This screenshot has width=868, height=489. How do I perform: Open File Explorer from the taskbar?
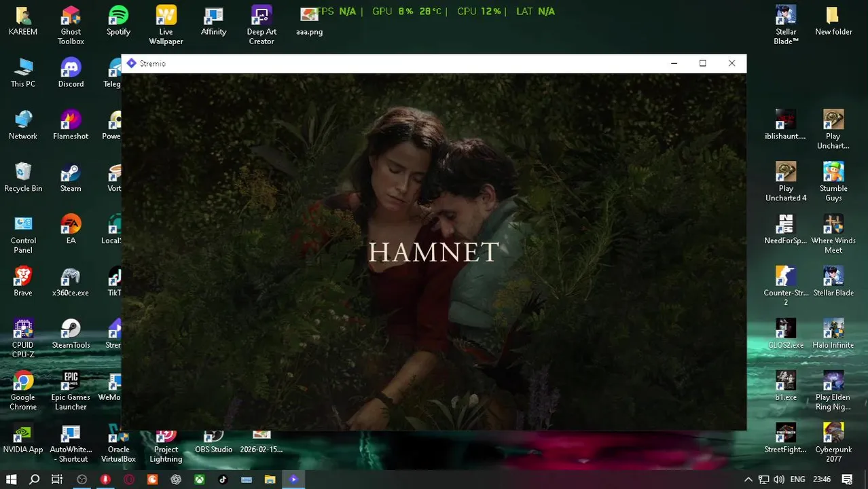click(270, 479)
